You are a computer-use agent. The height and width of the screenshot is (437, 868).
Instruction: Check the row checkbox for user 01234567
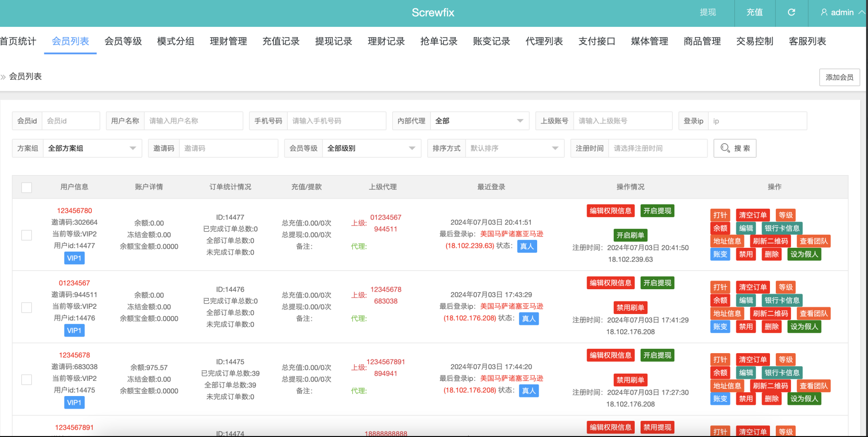click(x=27, y=307)
